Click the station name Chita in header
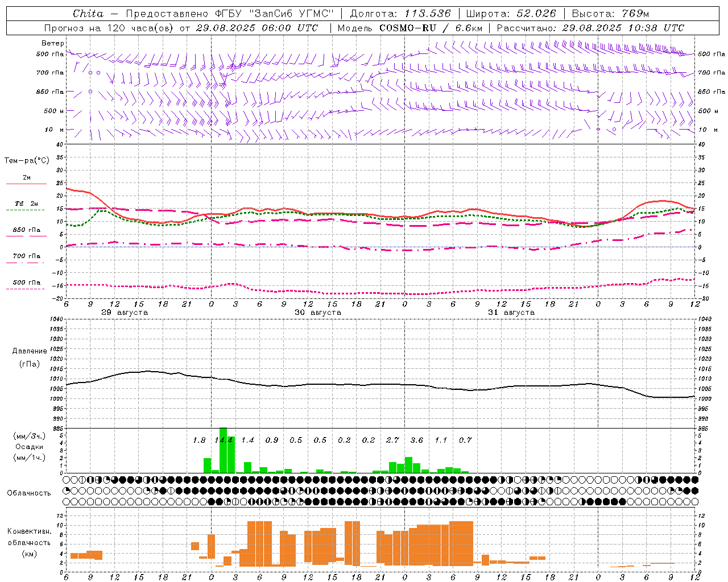Image resolution: width=728 pixels, height=582 pixels. 88,14
